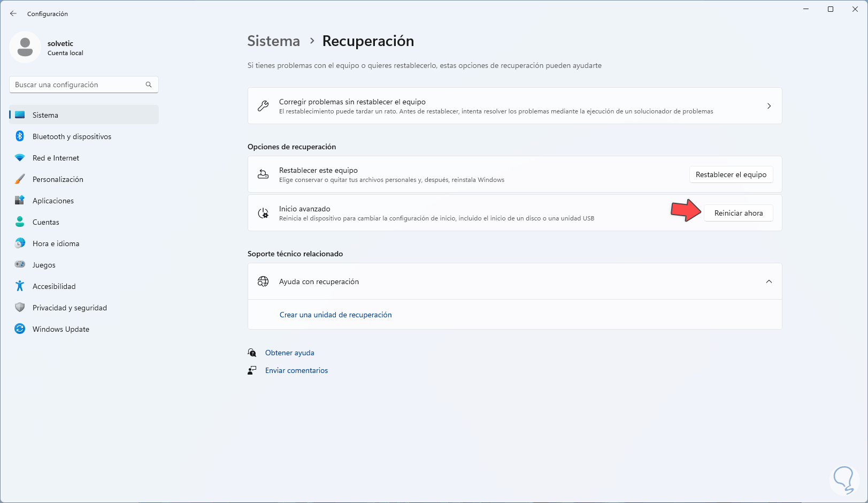868x503 pixels.
Task: Open Privacidad y seguridad
Action: [84, 308]
